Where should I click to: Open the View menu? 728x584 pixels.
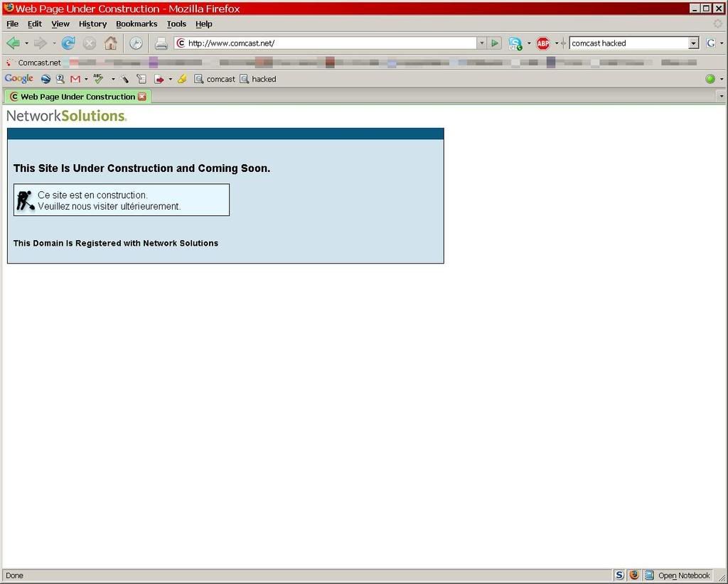[x=60, y=24]
